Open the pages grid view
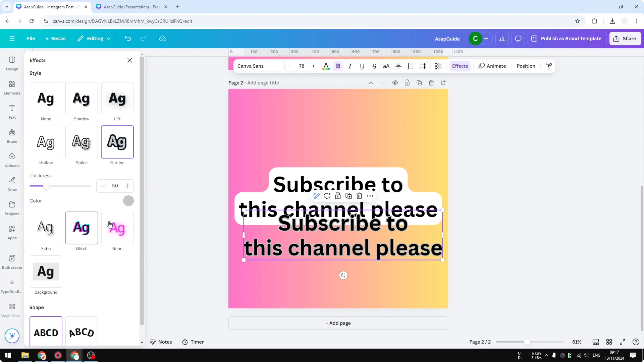The image size is (644, 362). point(609,342)
